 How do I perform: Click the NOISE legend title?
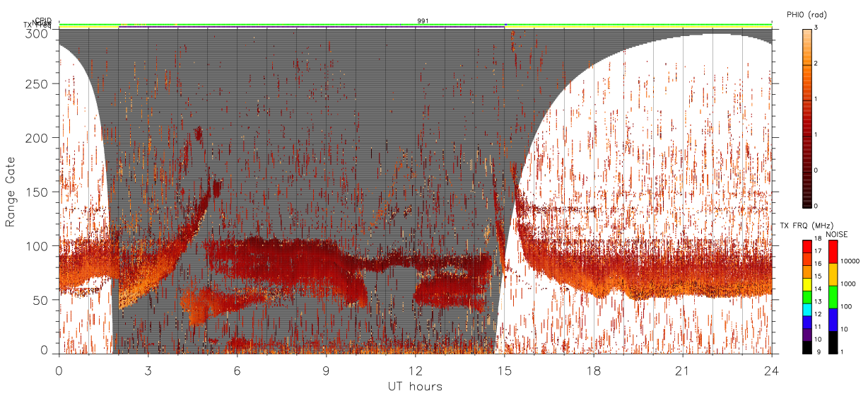[x=838, y=234]
